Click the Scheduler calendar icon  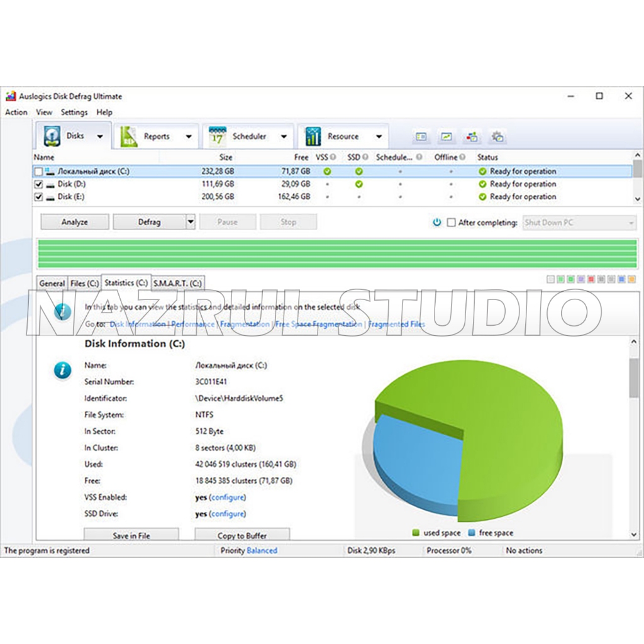pyautogui.click(x=217, y=136)
